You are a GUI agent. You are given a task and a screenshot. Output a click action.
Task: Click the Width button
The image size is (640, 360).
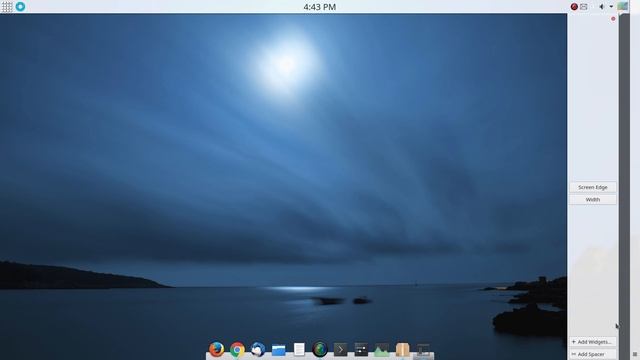(593, 200)
